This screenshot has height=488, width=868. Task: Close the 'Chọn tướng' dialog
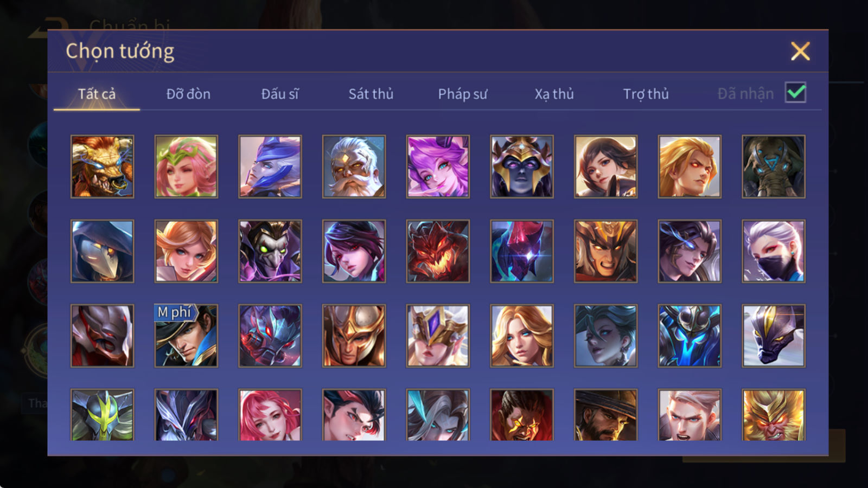click(x=800, y=52)
